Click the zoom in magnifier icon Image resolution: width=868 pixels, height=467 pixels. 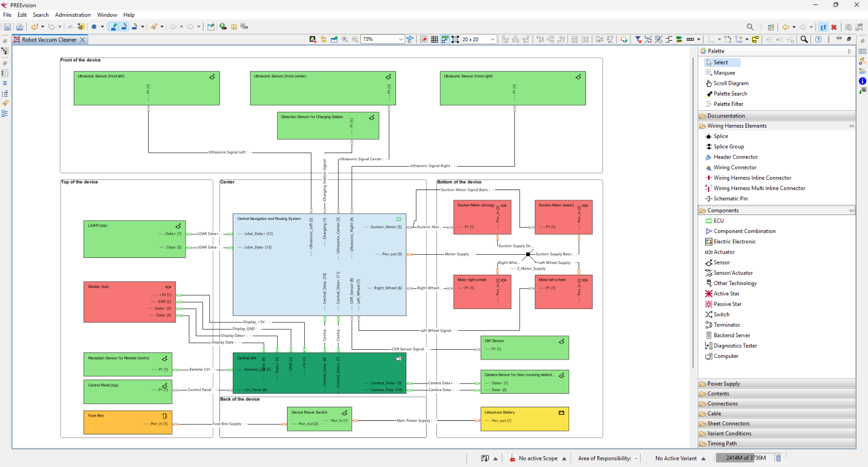click(x=344, y=40)
